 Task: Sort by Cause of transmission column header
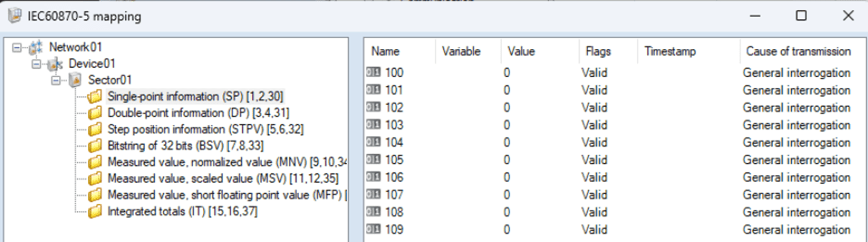point(799,51)
